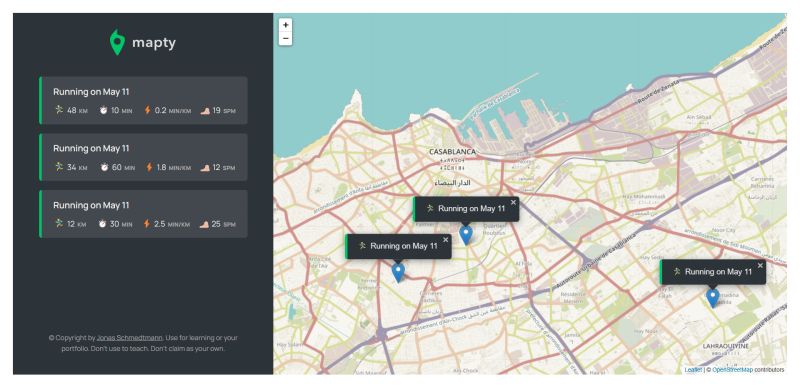This screenshot has width=800, height=385.
Task: Click the runner icon beside 34 km
Action: 59,167
